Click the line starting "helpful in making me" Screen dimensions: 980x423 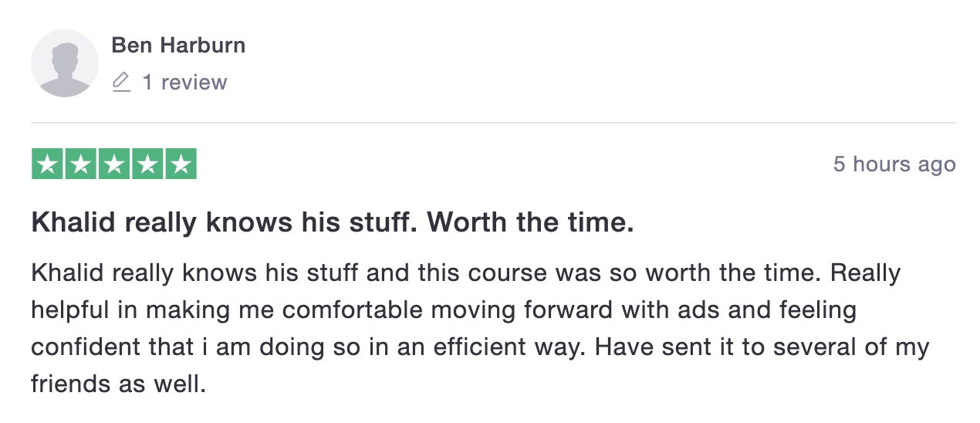coord(444,310)
